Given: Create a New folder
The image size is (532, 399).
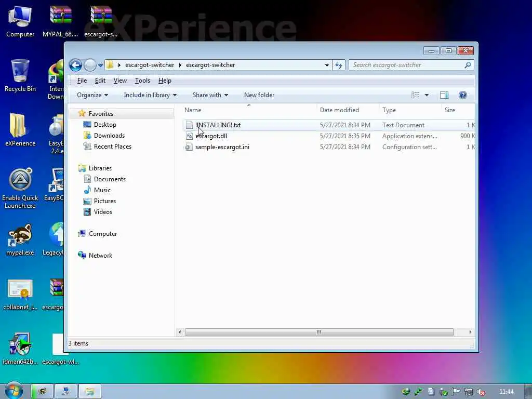Looking at the screenshot, I should click(259, 95).
